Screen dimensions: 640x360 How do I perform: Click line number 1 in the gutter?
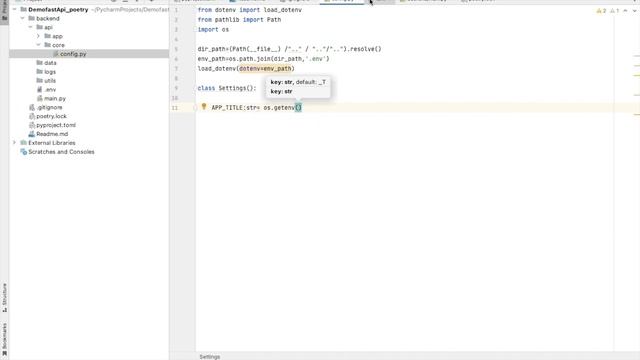point(176,10)
